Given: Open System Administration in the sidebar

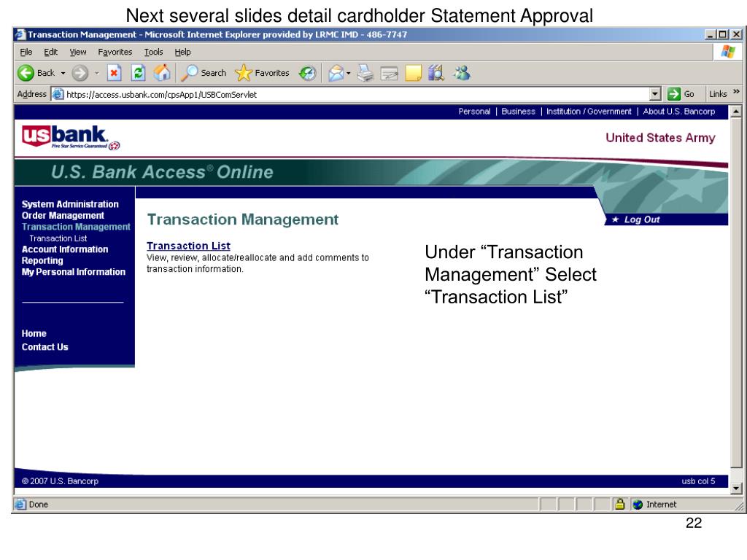Looking at the screenshot, I should (70, 204).
